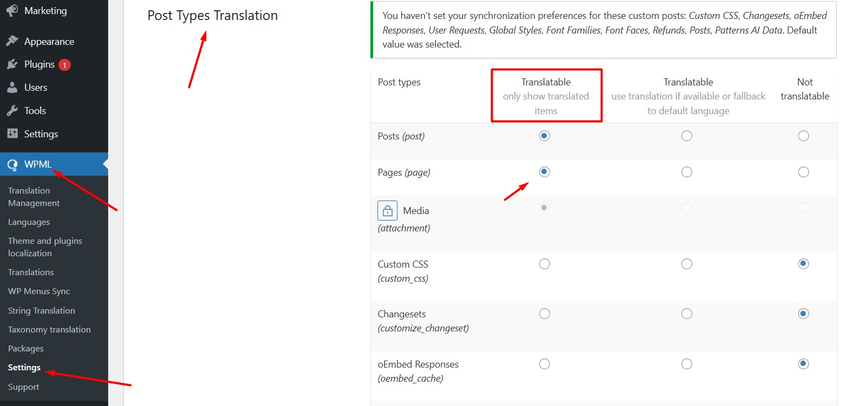Click the Plugins plug icon
The width and height of the screenshot is (868, 406).
(x=12, y=64)
